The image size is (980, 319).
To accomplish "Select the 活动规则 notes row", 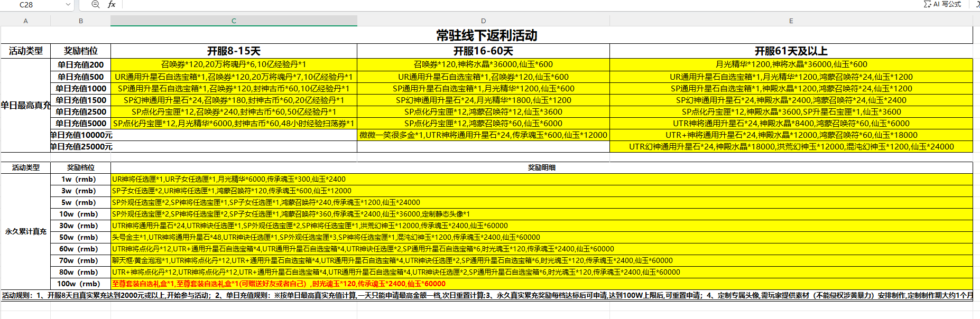I will pyautogui.click(x=486, y=295).
